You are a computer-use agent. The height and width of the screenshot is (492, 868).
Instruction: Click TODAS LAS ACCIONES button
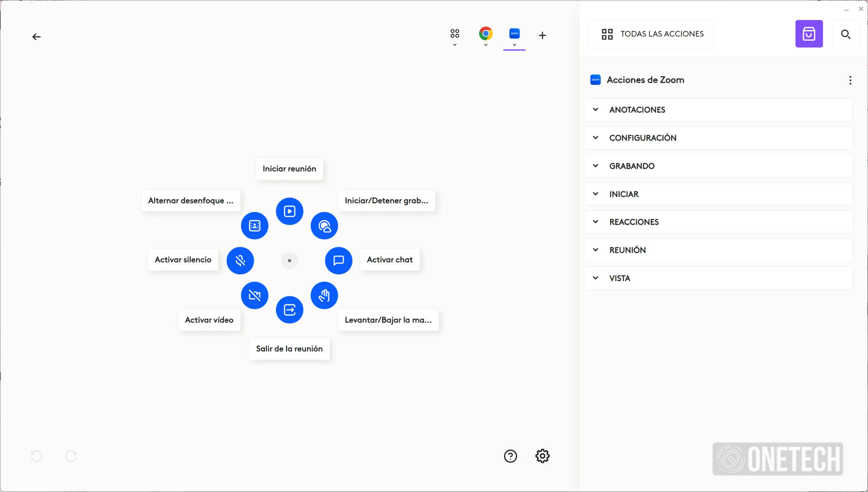tap(651, 34)
